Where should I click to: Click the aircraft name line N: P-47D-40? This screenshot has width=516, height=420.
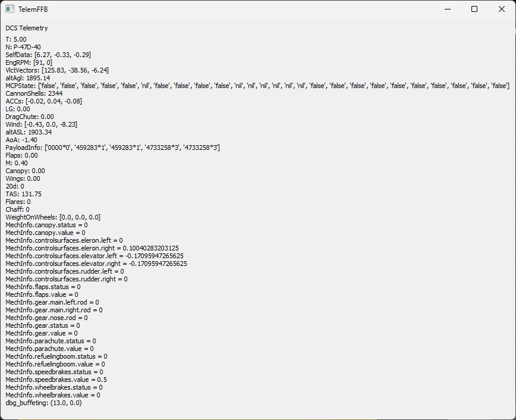point(23,47)
